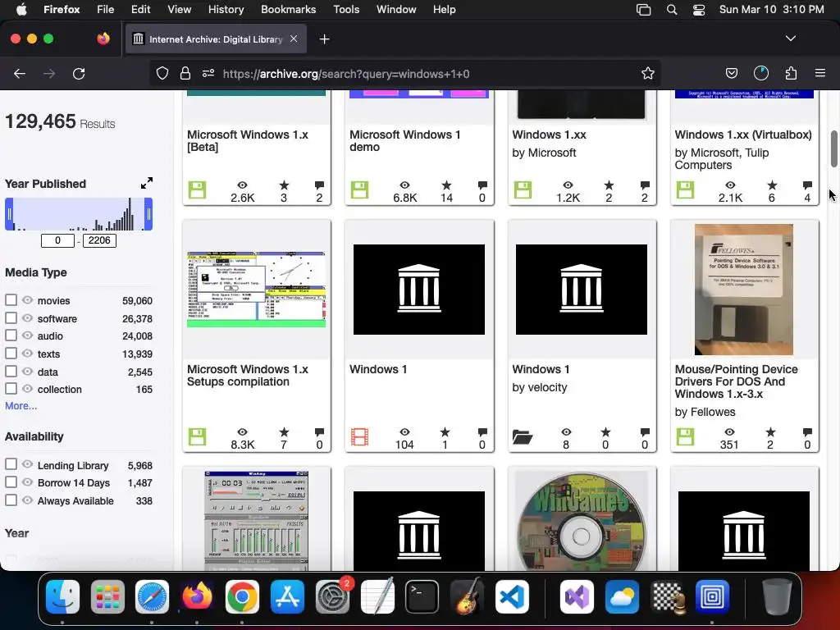Show site security lock information
840x630 pixels.
point(185,73)
